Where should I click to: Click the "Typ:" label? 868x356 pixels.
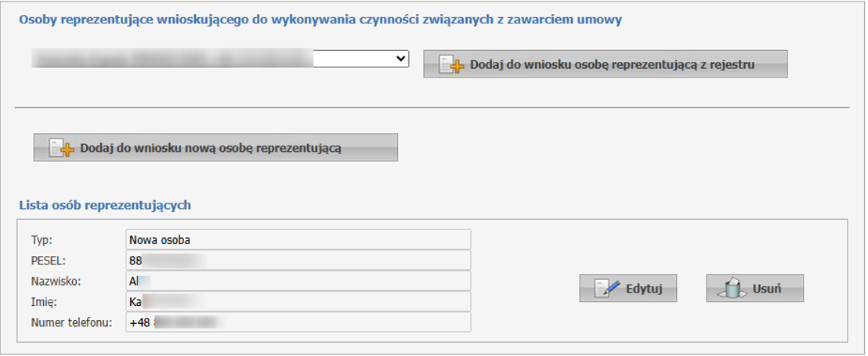click(42, 239)
